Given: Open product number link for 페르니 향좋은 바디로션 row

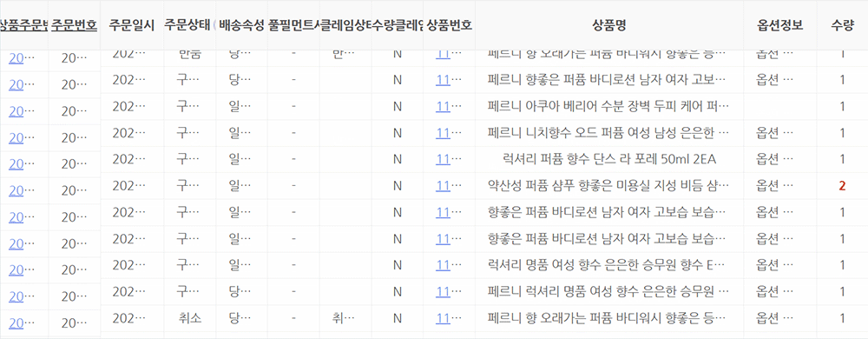Looking at the screenshot, I should (443, 80).
